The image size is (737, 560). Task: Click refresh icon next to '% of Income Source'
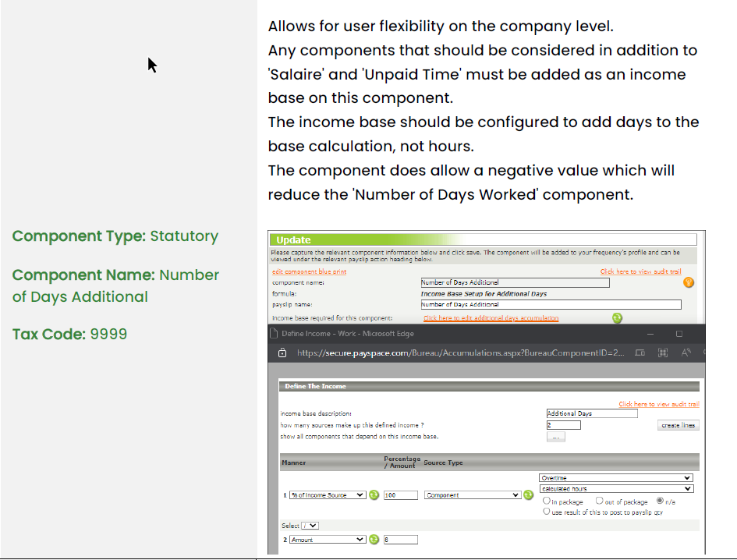(374, 495)
